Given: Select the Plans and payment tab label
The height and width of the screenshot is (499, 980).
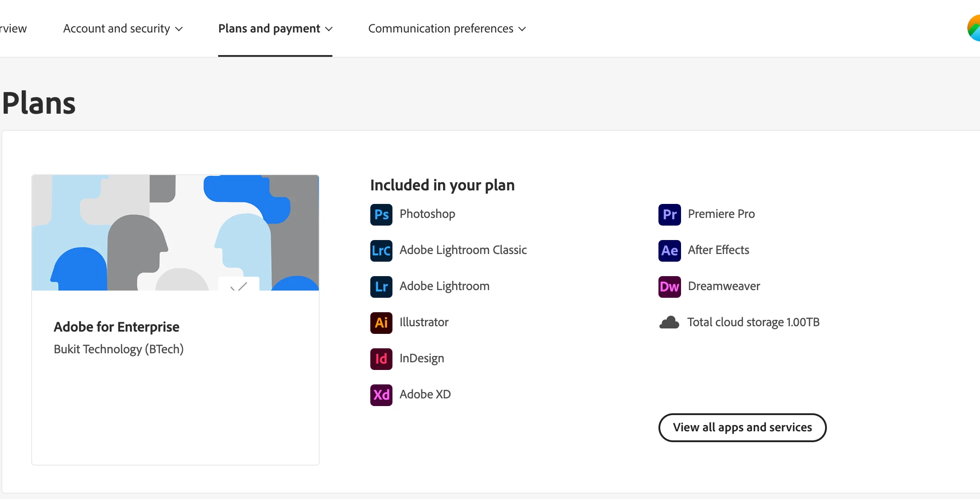Looking at the screenshot, I should (269, 28).
